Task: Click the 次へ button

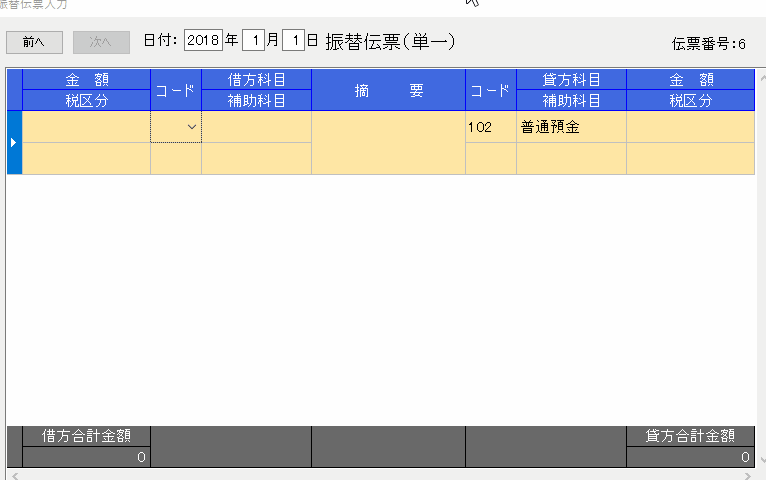Action: pos(101,42)
